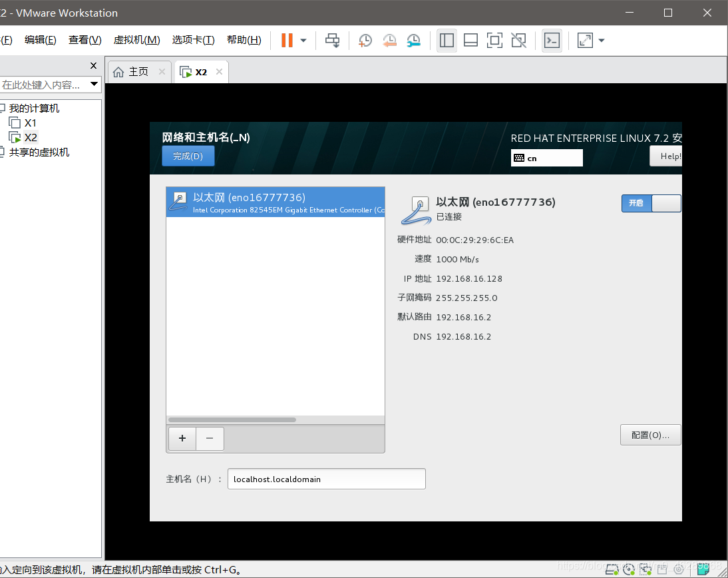Click the CD/DVD status bar icon

tap(629, 569)
